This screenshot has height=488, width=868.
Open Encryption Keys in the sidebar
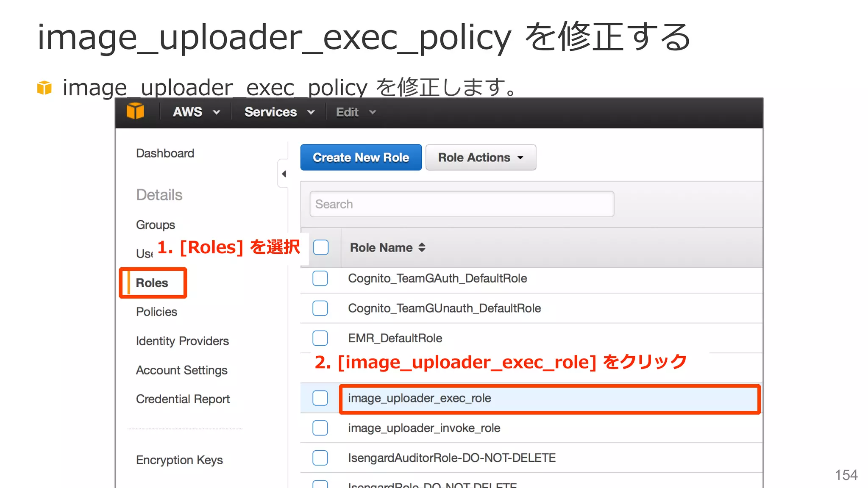179,460
